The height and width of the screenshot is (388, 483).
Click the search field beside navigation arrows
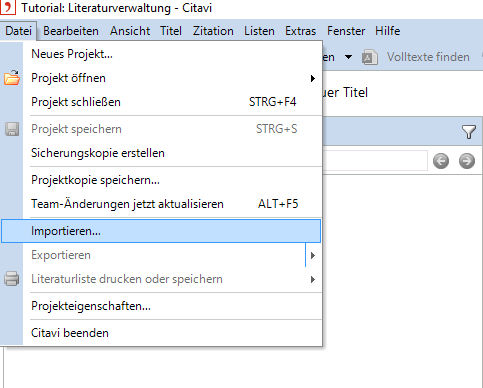pos(375,161)
